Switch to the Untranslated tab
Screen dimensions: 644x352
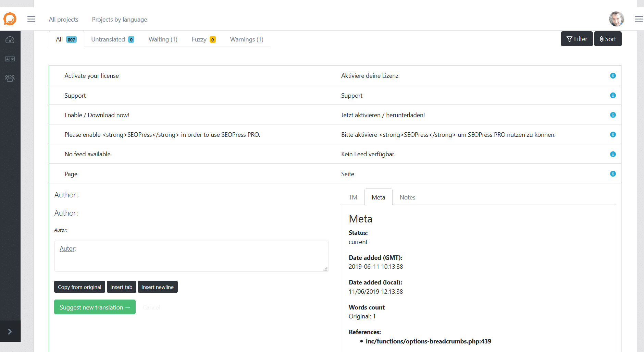pyautogui.click(x=113, y=39)
